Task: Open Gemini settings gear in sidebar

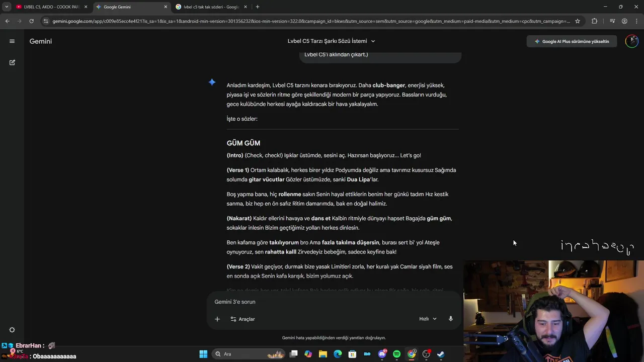Action: pyautogui.click(x=12, y=330)
